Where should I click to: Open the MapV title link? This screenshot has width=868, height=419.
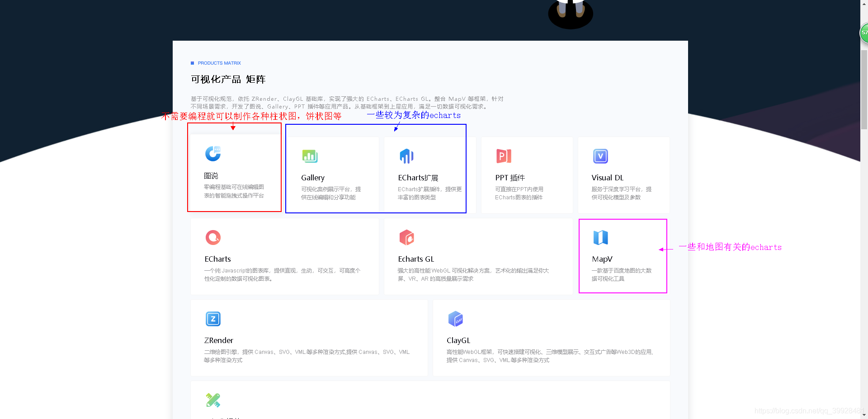coord(602,259)
